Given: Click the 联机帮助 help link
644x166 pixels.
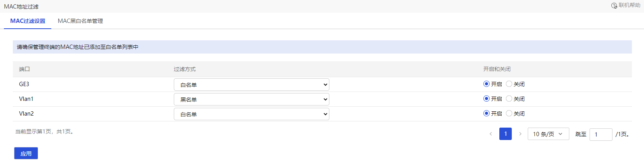Looking at the screenshot, I should click(x=629, y=5).
